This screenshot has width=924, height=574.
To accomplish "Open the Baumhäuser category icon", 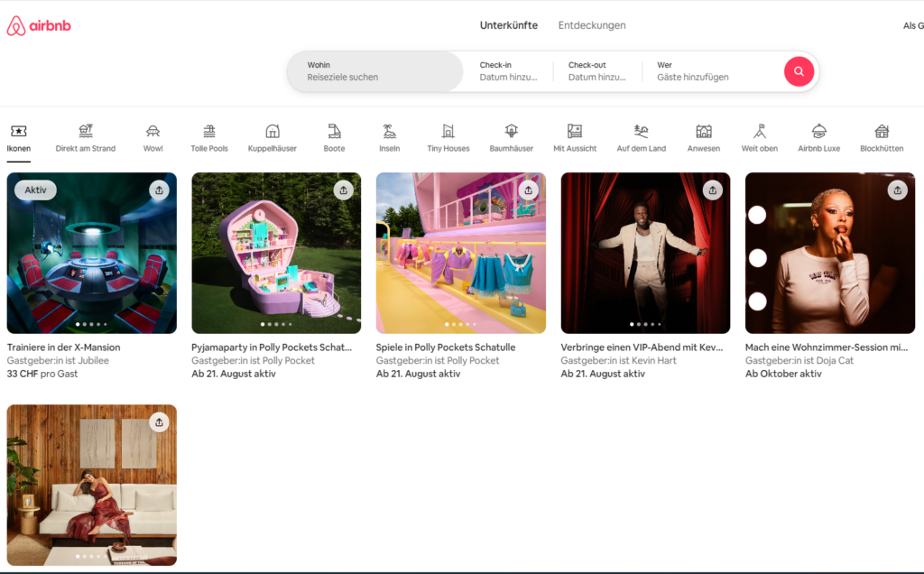I will [x=512, y=131].
